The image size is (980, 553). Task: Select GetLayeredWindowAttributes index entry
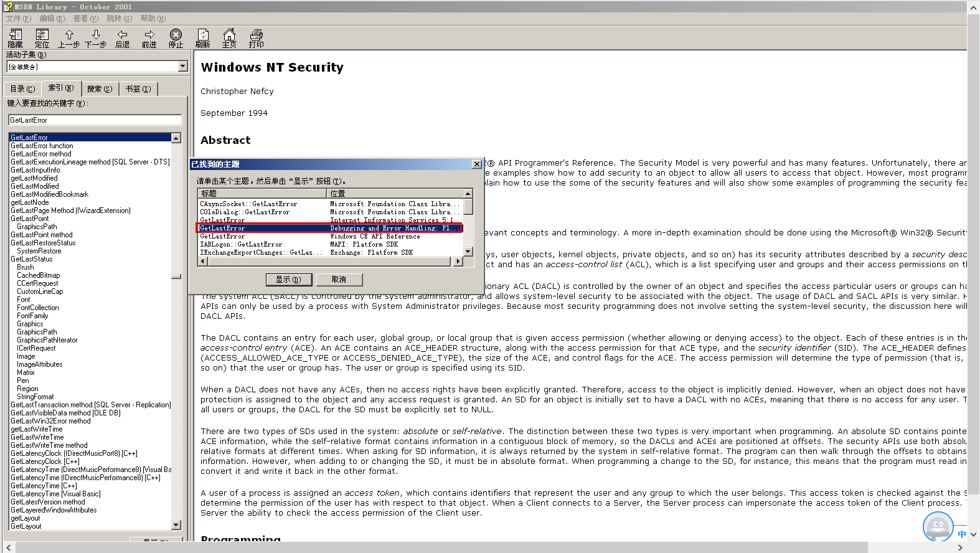point(54,510)
